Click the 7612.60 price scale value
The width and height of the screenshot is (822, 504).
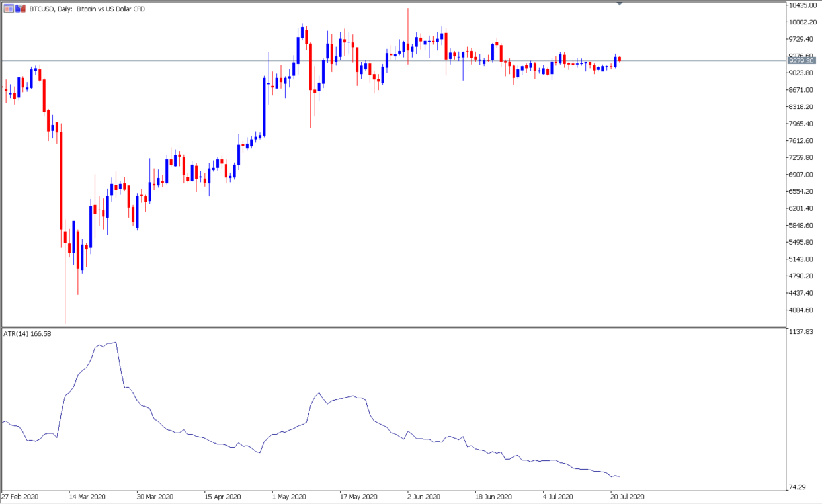pyautogui.click(x=801, y=140)
